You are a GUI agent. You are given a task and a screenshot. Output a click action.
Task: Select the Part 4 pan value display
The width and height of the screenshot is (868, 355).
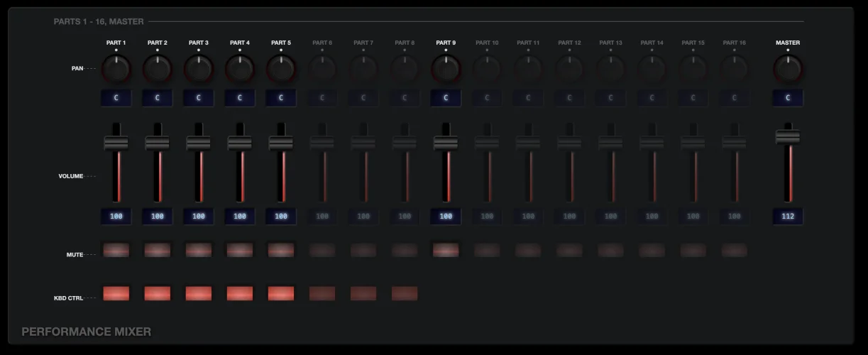[240, 98]
